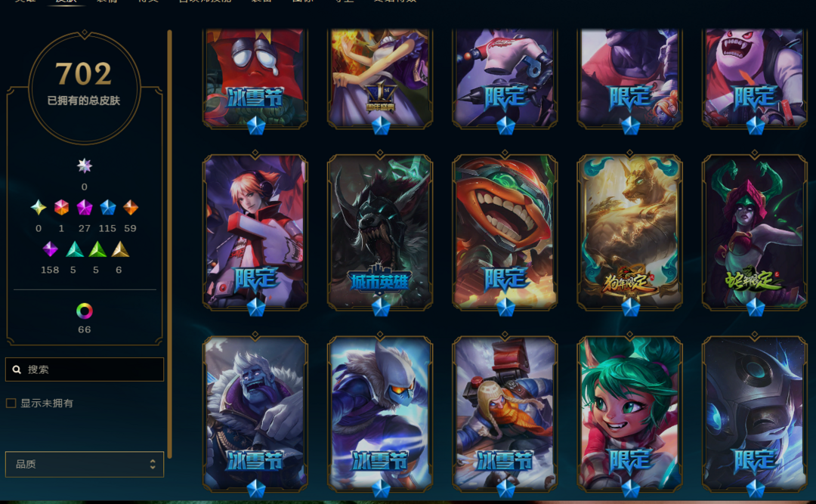Click the pink hexagon gem icon showing 1
This screenshot has height=504, width=816.
coord(61,208)
